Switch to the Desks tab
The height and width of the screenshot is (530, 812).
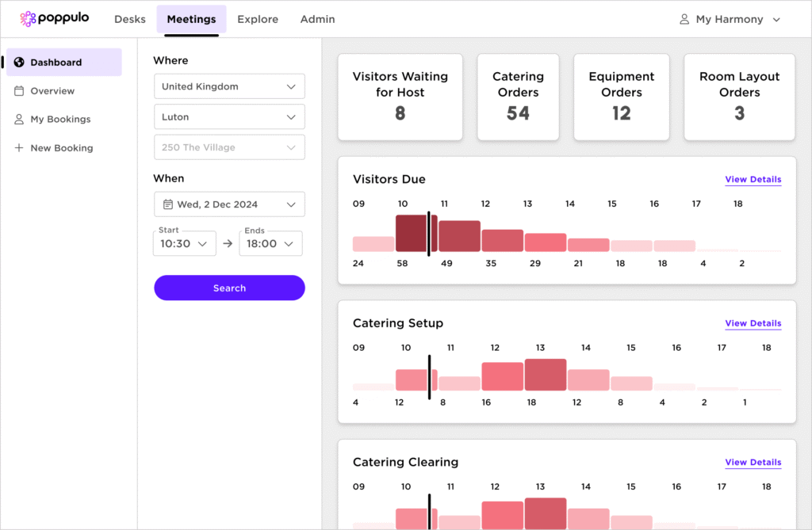pyautogui.click(x=130, y=19)
